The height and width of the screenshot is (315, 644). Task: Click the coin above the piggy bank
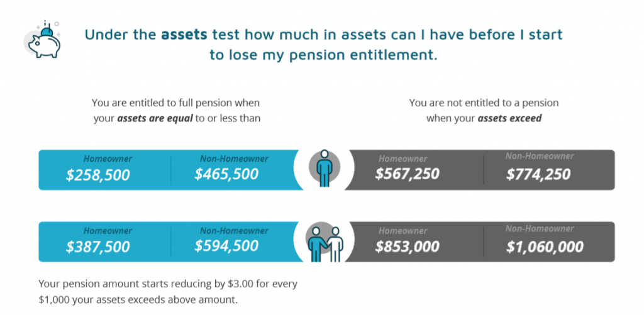pos(48,30)
